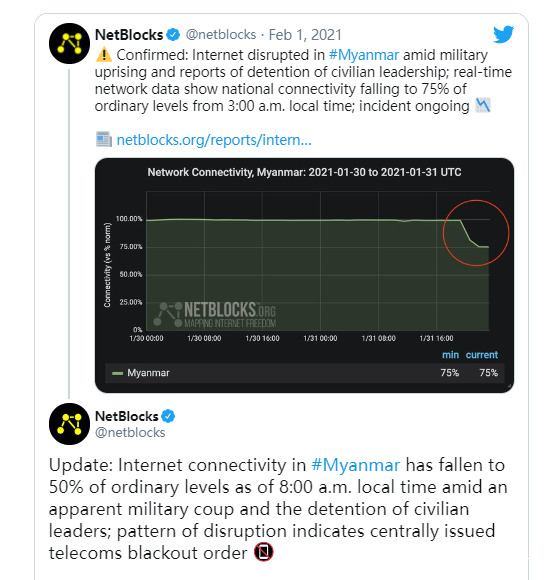The image size is (557, 580).
Task: Click the downward chart emoji after ongoing
Action: click(483, 105)
